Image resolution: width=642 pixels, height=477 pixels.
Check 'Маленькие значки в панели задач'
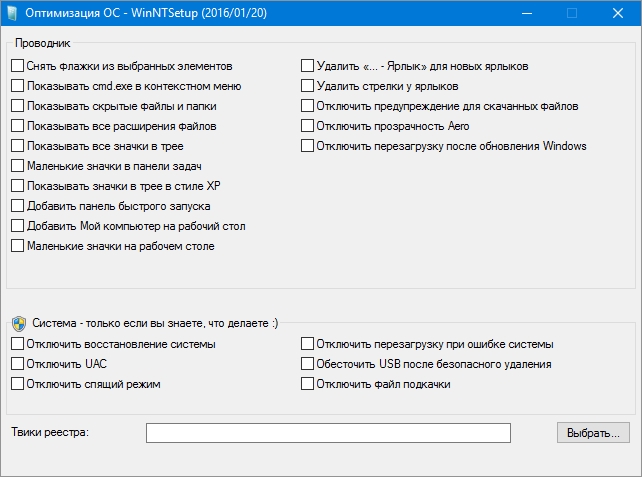tap(18, 166)
